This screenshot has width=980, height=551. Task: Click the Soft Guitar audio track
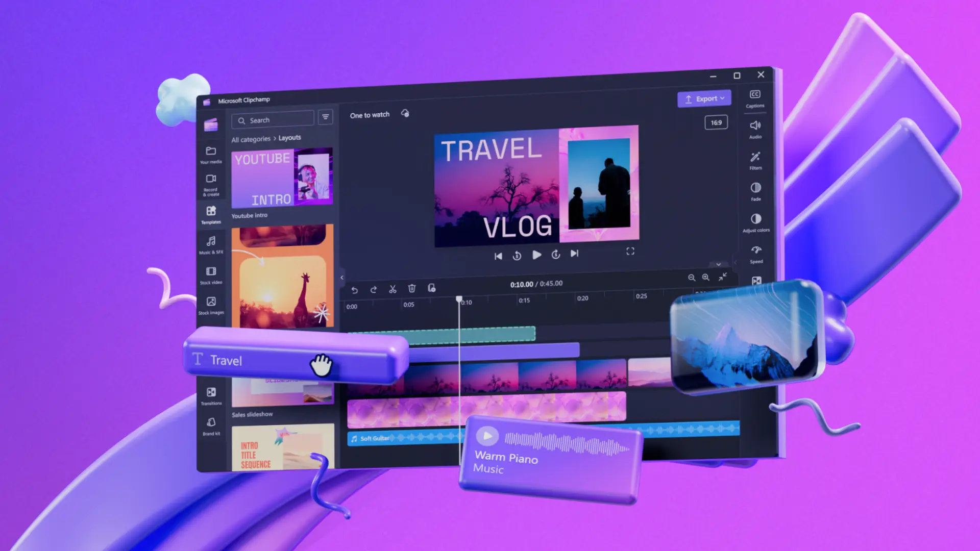point(397,438)
